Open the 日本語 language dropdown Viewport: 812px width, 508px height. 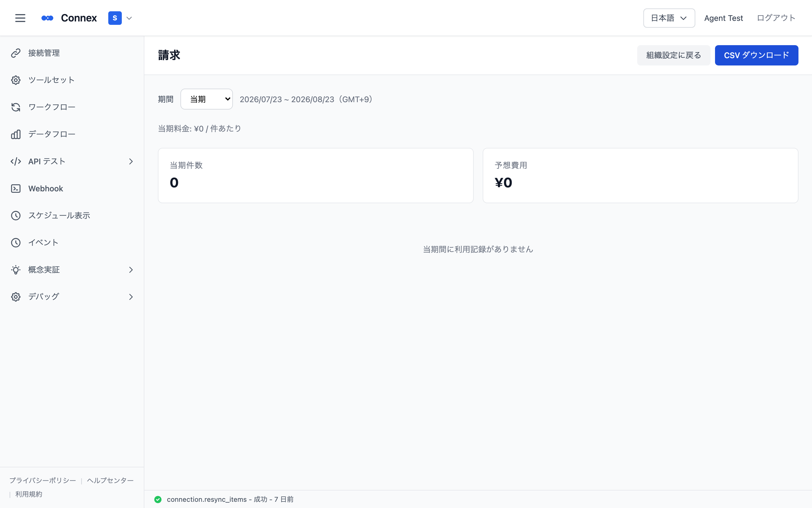(x=669, y=18)
